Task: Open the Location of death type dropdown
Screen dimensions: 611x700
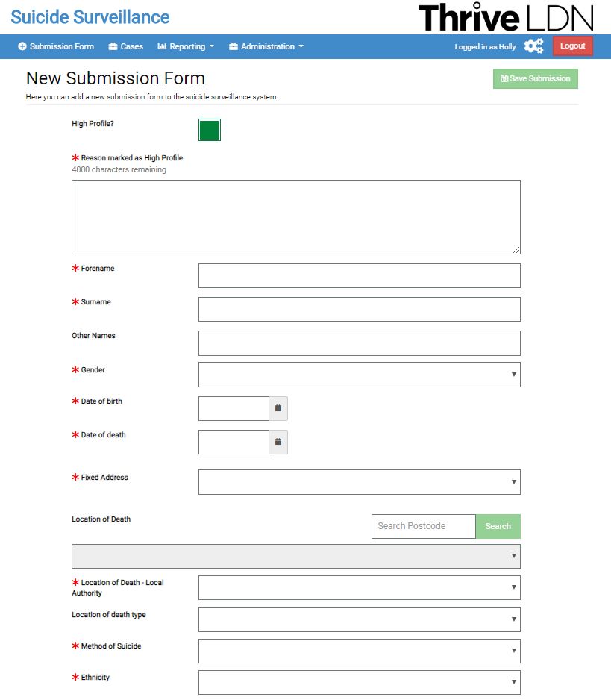Action: pos(359,619)
